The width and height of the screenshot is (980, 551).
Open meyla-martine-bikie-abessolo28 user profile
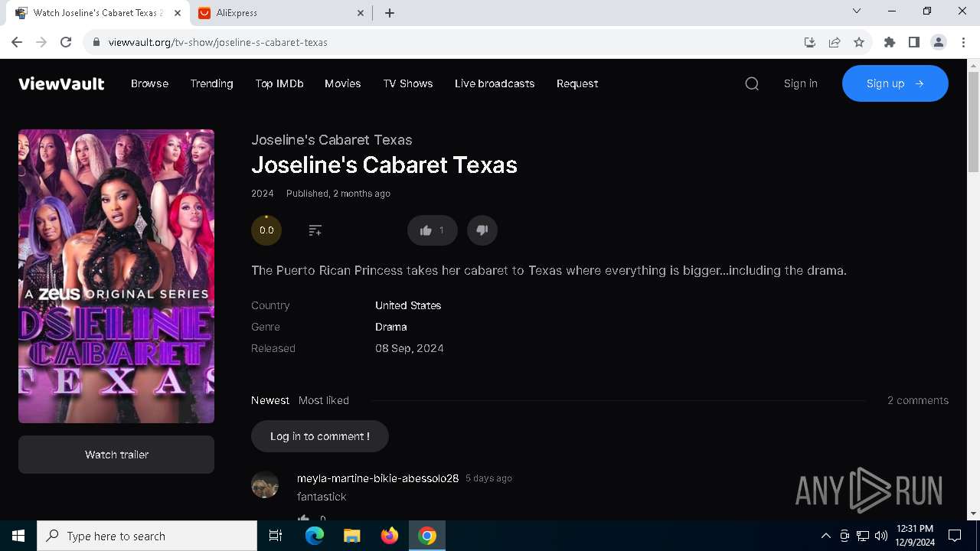pos(377,478)
